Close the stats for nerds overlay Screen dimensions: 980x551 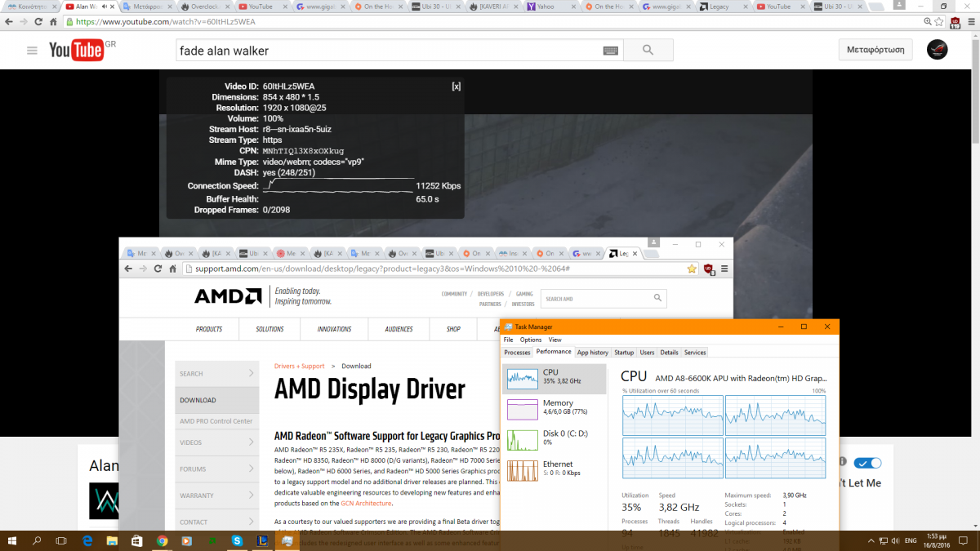[x=456, y=87]
